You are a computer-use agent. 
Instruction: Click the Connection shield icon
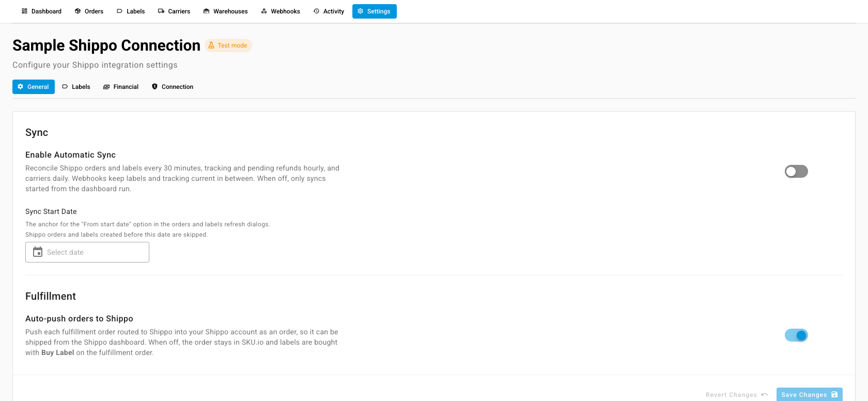154,87
